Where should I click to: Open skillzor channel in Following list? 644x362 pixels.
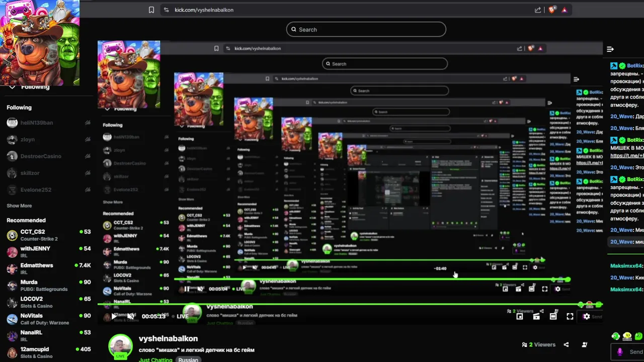[x=48, y=173]
